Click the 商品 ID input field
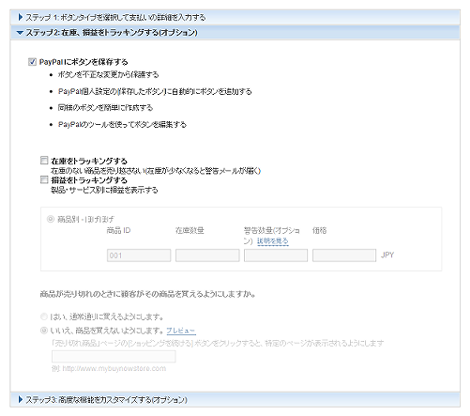Viewport: 470px width, 416px height. (x=139, y=255)
